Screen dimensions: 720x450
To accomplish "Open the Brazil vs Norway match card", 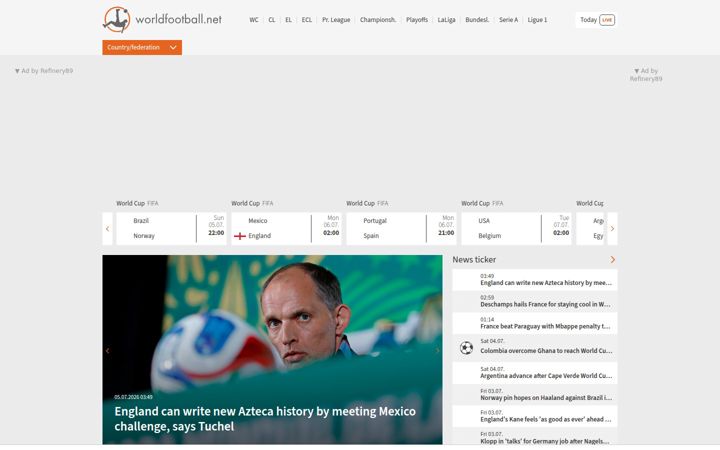I will 171,229.
